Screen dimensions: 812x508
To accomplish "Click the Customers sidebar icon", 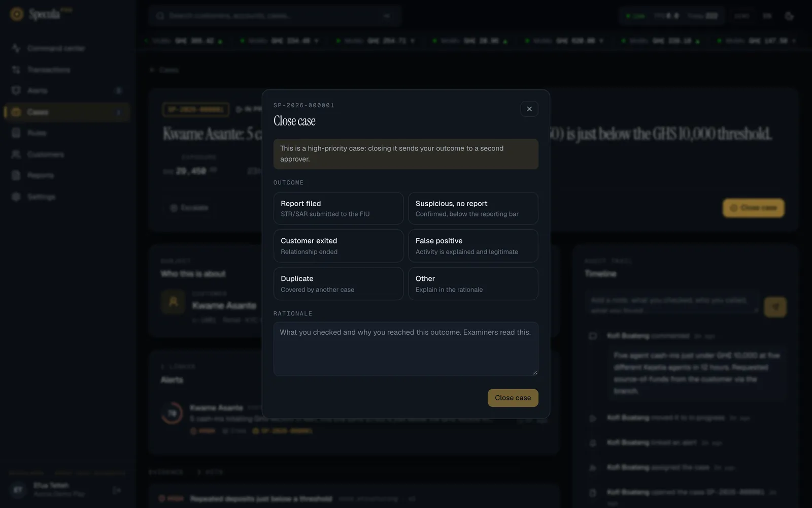I will pos(16,154).
